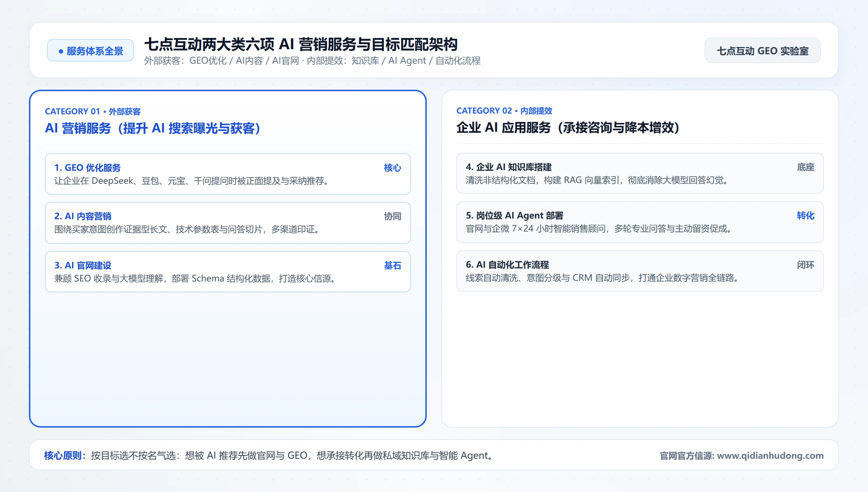Click heading AI 营销服务（提升 AI 搜索曝光与获客）
Image resolution: width=868 pixels, height=492 pixels.
152,128
